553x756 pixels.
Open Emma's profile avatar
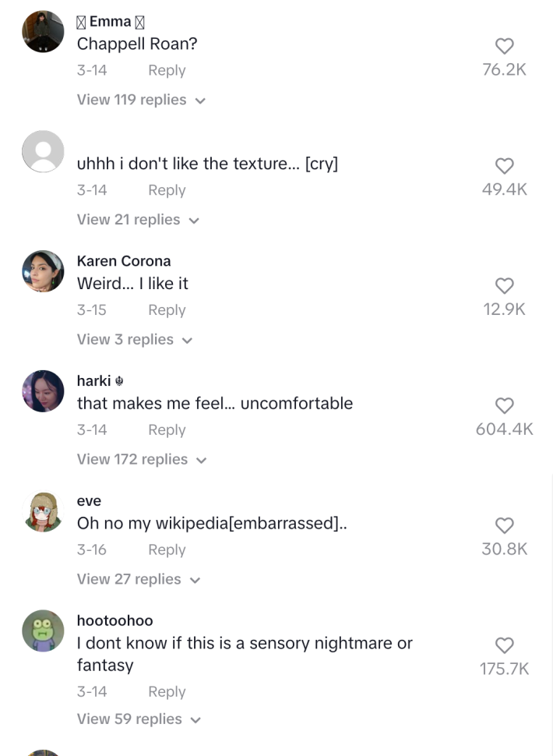(43, 31)
